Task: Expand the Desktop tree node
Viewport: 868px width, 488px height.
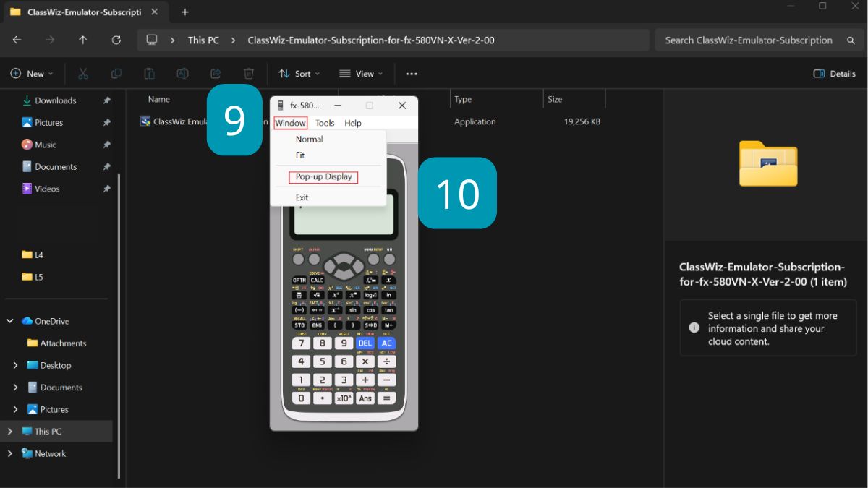Action: click(x=15, y=365)
